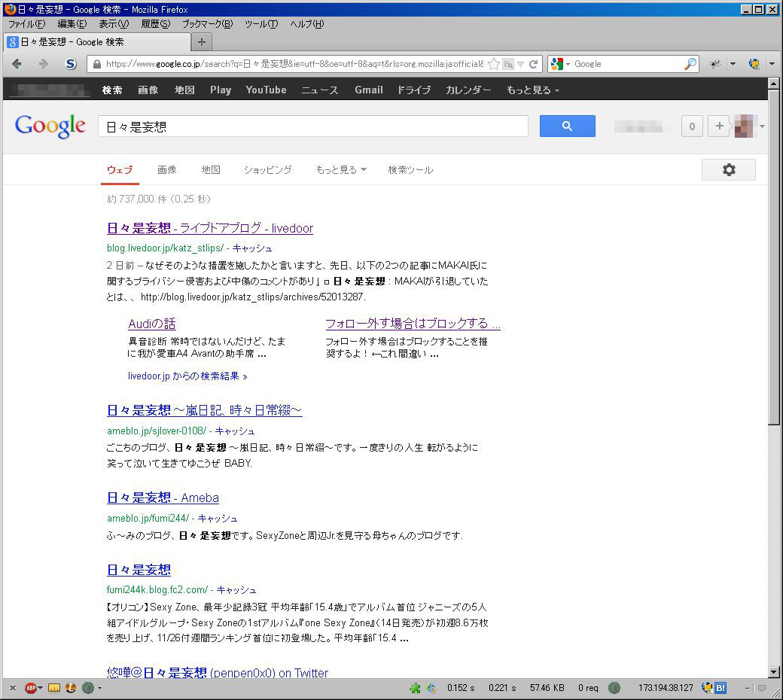
Task: Expand もっと見る in the black Google bar
Action: coord(532,90)
